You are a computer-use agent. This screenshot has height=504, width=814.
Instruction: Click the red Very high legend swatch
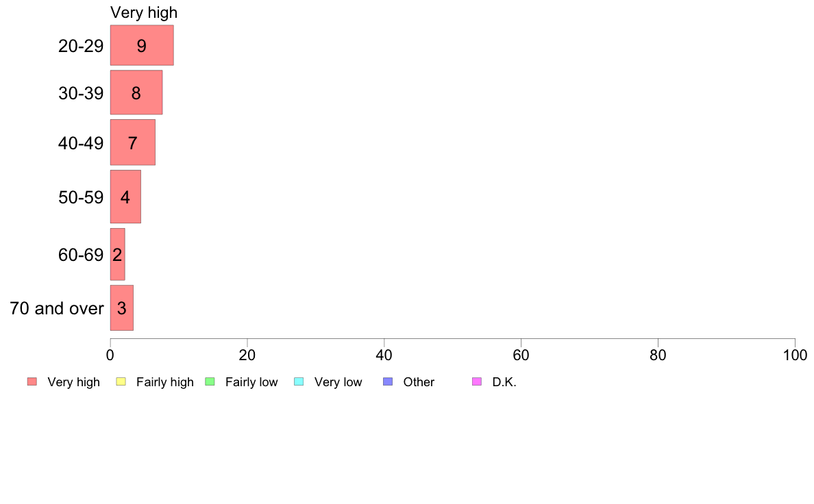point(32,381)
